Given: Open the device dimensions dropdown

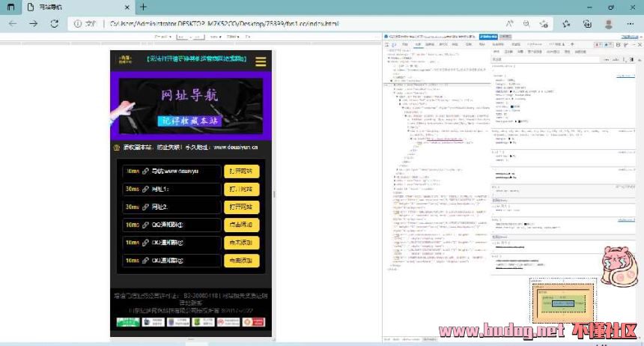Looking at the screenshot, I should pyautogui.click(x=162, y=37).
